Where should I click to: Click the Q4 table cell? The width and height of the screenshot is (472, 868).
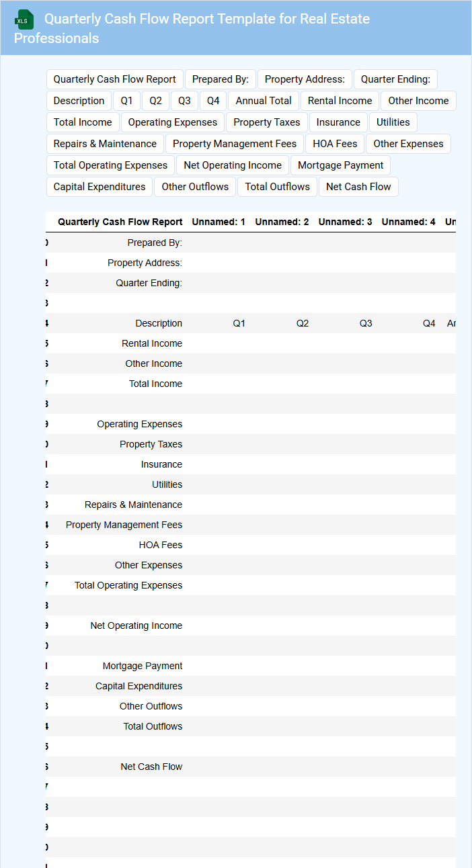[x=408, y=323]
